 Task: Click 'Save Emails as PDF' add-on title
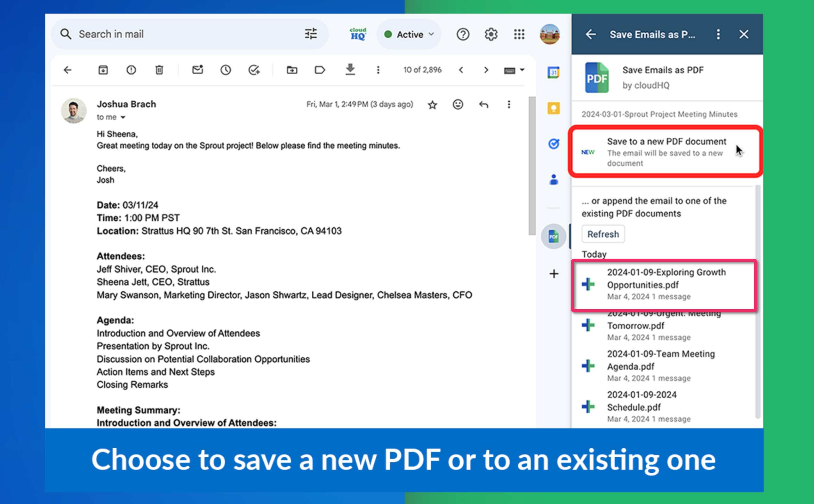click(663, 70)
